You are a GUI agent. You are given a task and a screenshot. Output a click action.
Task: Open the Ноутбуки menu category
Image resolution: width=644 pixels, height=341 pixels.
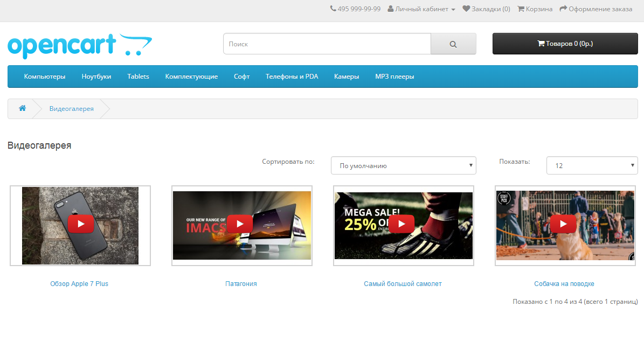[x=96, y=76]
